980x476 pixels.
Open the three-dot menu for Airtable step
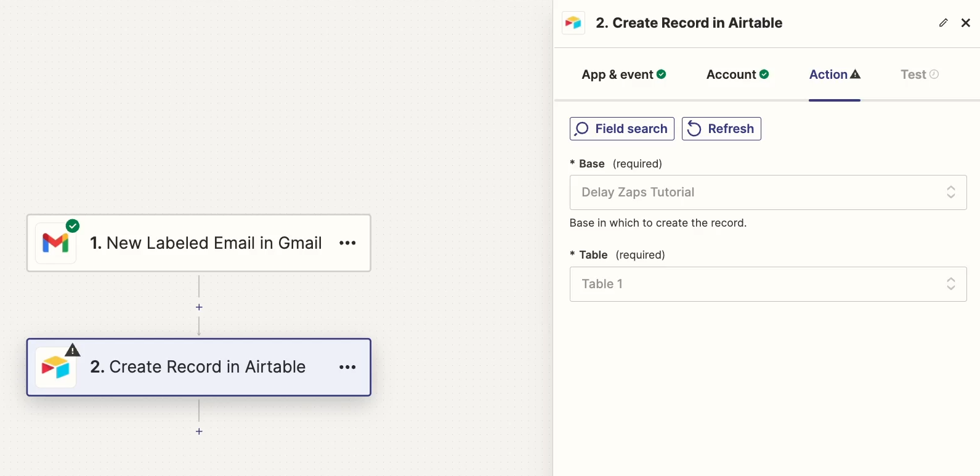pos(347,367)
